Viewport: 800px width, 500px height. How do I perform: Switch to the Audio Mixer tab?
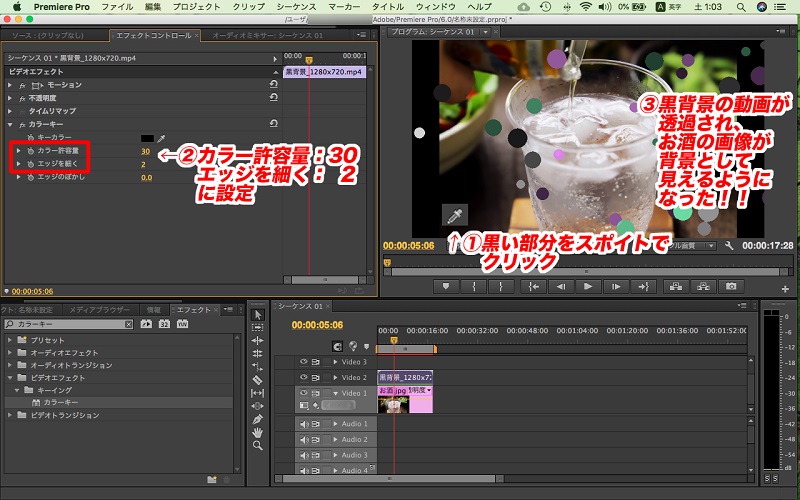(267, 36)
